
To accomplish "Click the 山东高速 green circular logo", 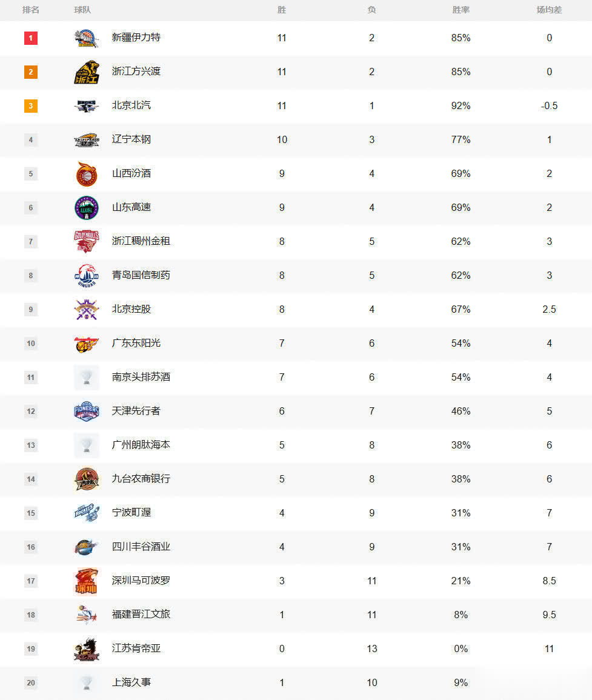I will tap(86, 208).
